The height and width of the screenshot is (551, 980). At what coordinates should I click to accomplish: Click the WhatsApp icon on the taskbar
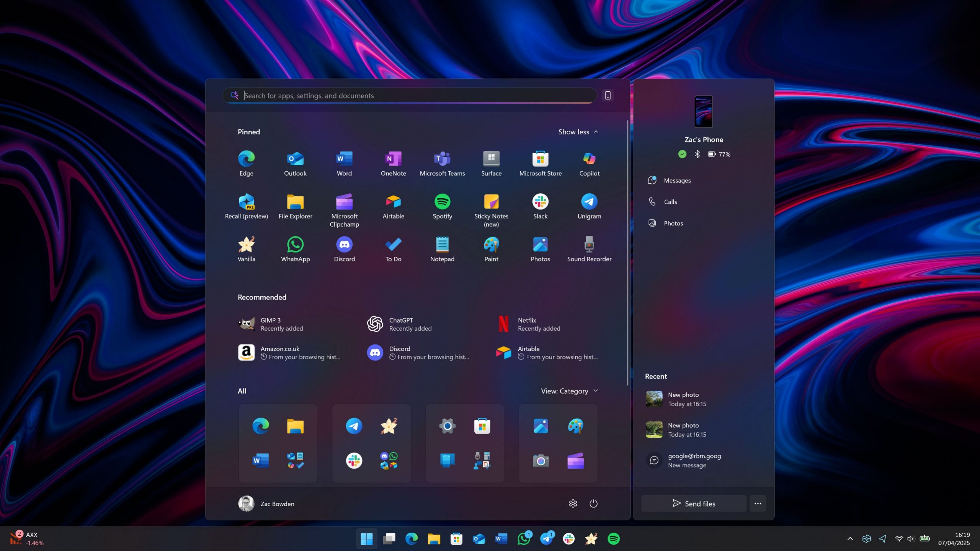click(524, 538)
